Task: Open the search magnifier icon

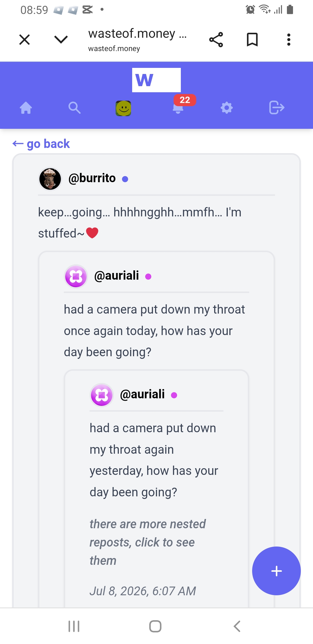Action: [x=74, y=108]
